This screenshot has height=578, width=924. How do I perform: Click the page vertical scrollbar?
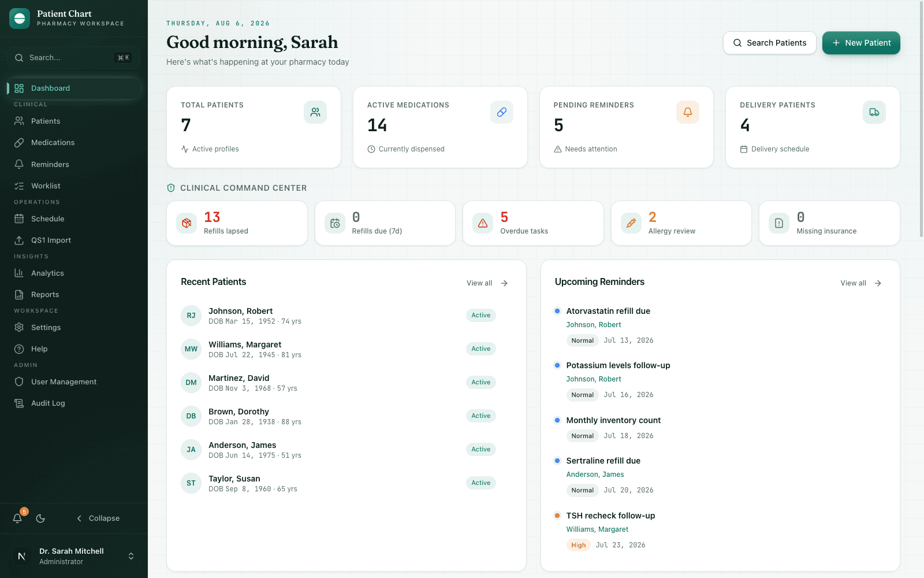(x=921, y=118)
